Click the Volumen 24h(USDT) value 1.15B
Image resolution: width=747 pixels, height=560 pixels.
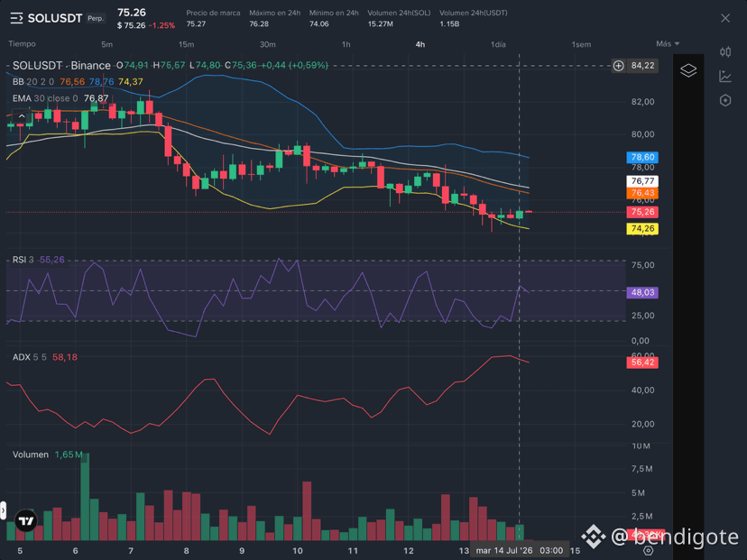(x=449, y=23)
